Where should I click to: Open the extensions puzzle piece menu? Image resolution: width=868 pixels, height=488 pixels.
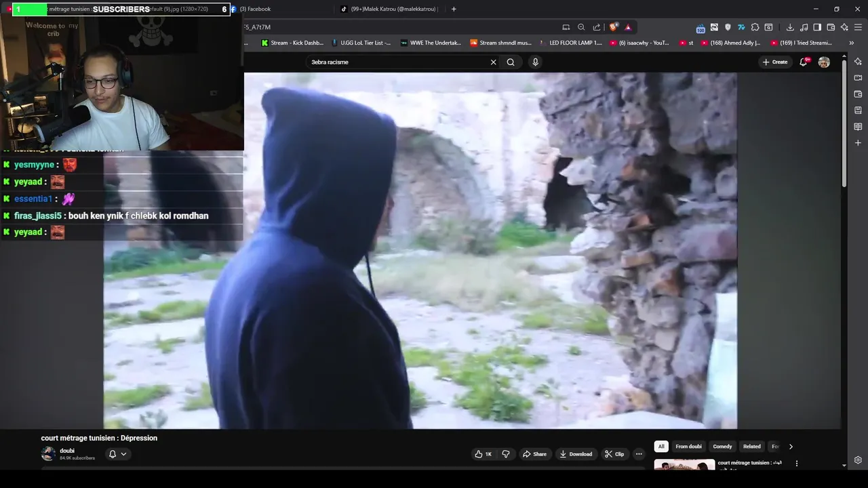pyautogui.click(x=755, y=27)
